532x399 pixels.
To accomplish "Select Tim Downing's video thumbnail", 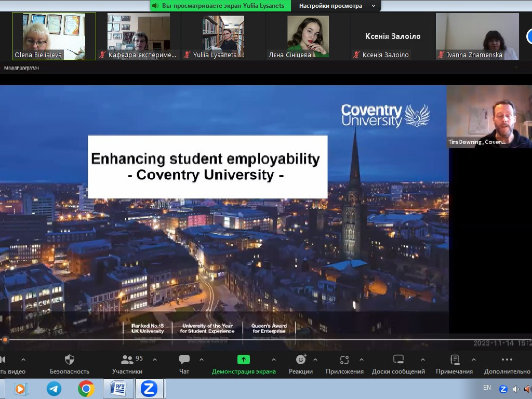I will point(489,116).
